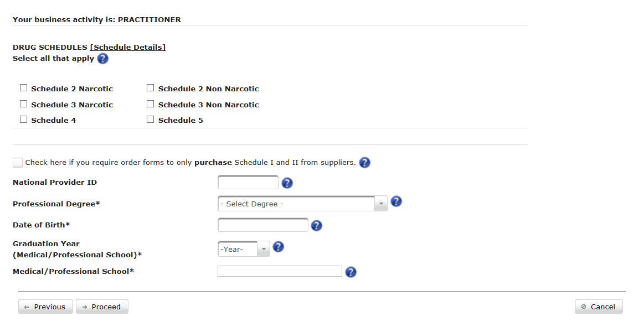Click the Proceed button
Screen dimensions: 644x332
pyautogui.click(x=102, y=307)
